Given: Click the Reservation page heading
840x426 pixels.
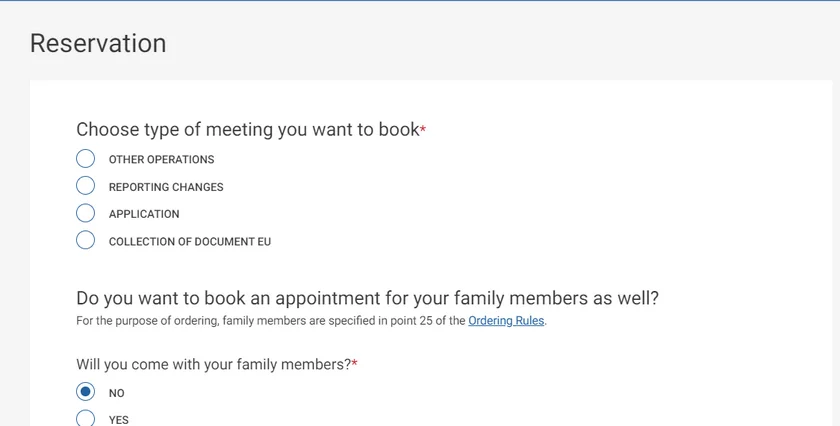Looking at the screenshot, I should pyautogui.click(x=98, y=43).
